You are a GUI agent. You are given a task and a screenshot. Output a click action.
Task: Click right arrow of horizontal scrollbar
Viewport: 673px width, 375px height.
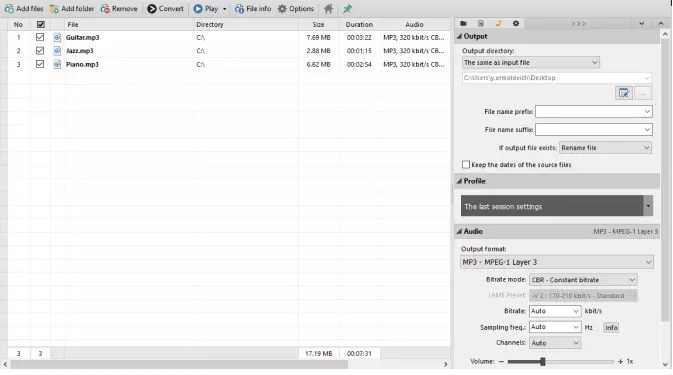point(446,364)
